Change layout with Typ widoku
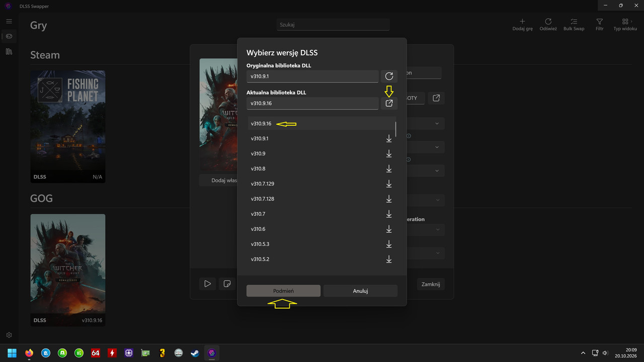The image size is (644, 362). pyautogui.click(x=625, y=25)
